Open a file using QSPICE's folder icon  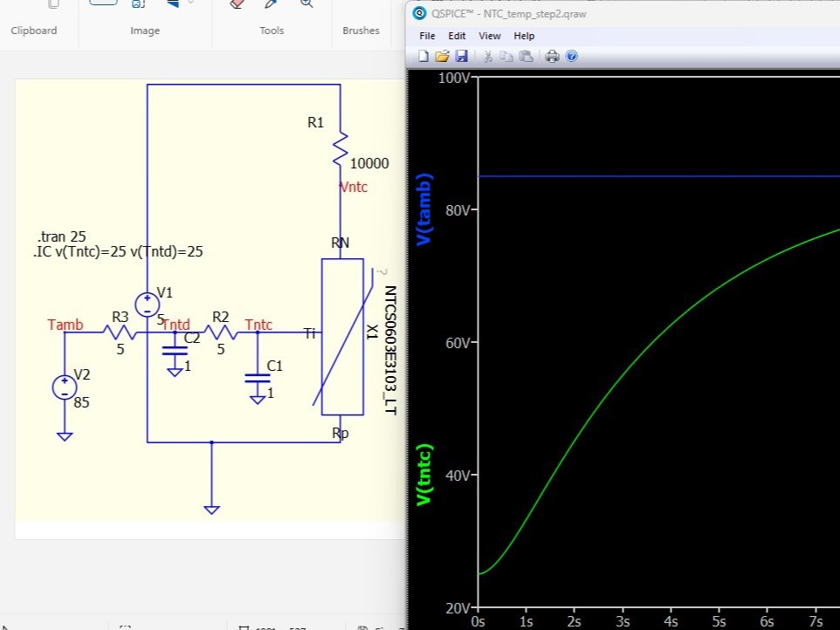click(443, 56)
